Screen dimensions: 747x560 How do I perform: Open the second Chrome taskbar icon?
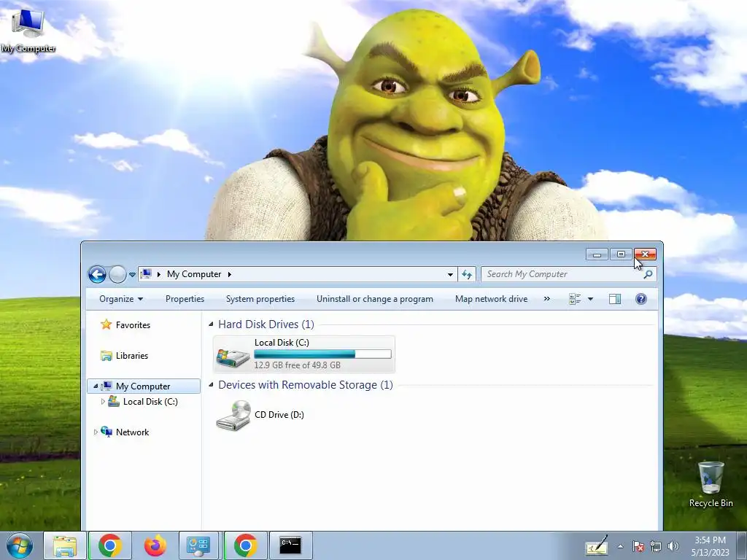coord(245,545)
